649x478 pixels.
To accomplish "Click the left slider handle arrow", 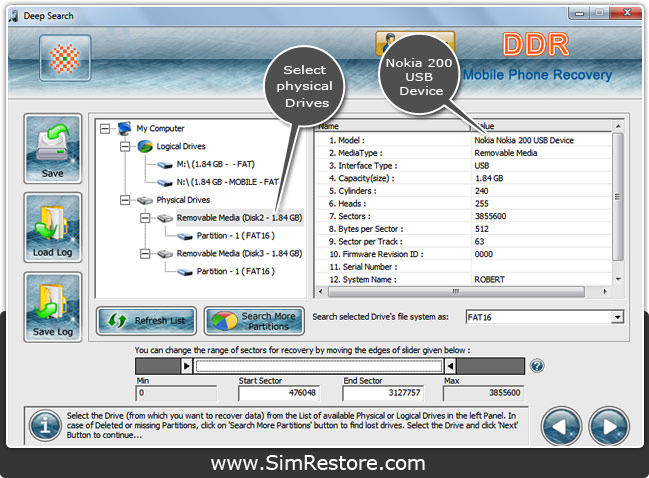I will [x=187, y=366].
